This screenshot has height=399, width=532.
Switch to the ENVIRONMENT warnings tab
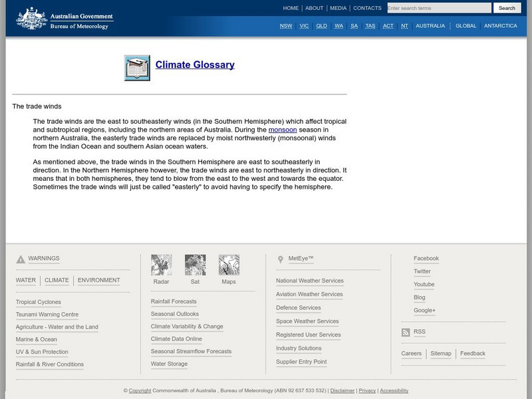[97, 280]
